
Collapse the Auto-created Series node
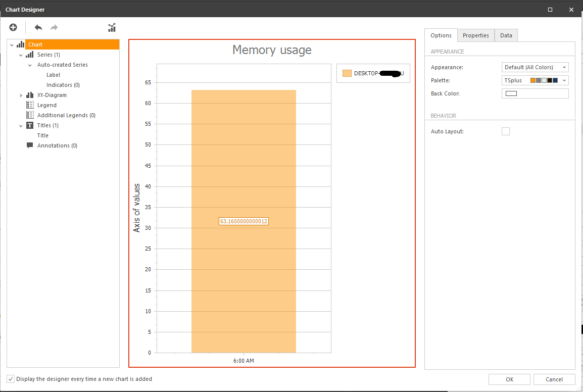pos(29,65)
